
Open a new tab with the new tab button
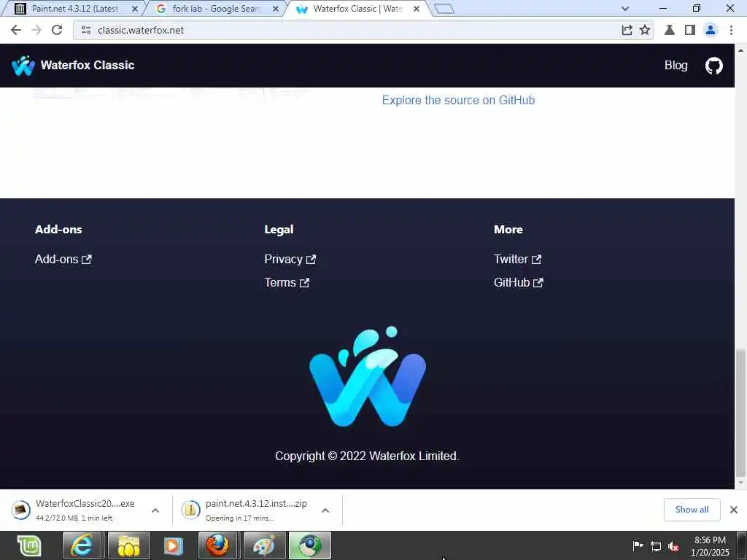click(444, 9)
